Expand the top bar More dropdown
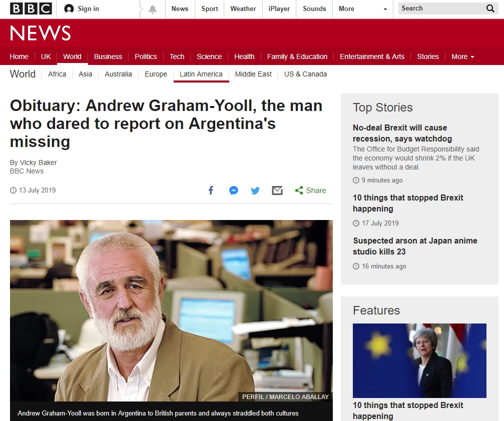 point(363,9)
